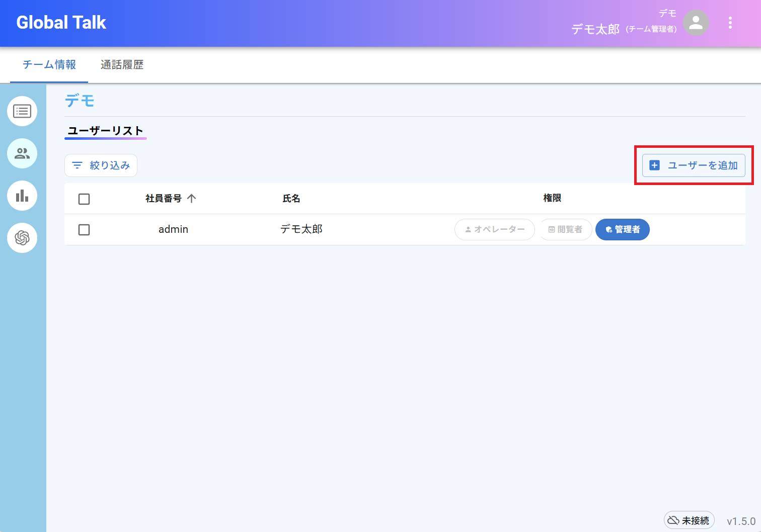This screenshot has height=532, width=761.
Task: Select the users group sidebar icon
Action: point(22,153)
